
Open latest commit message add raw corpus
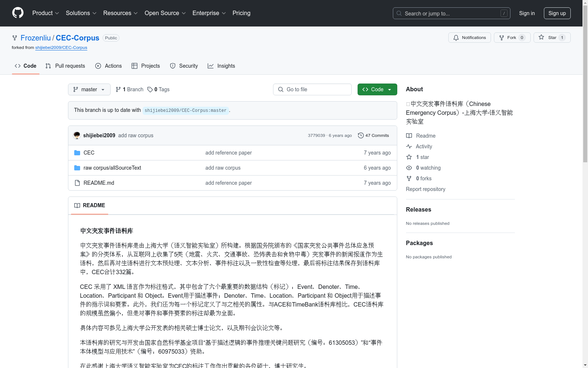click(136, 135)
